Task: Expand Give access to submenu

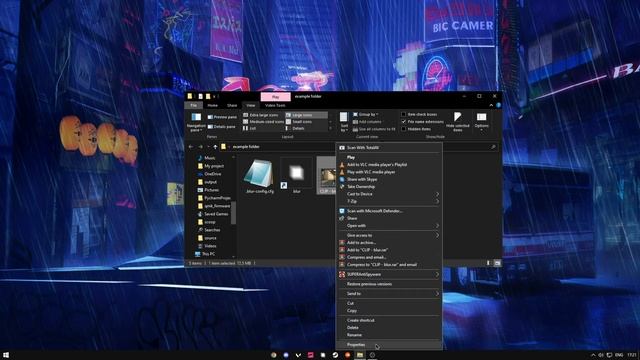Action: pos(389,236)
